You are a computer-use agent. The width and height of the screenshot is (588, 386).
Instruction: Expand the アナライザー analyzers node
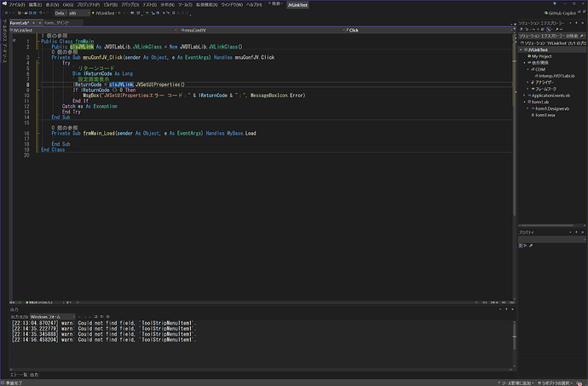(527, 82)
